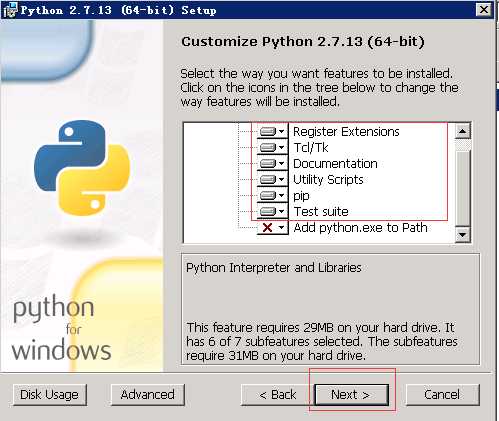Image resolution: width=499 pixels, height=421 pixels.
Task: Select the Tcl/Tk tree row
Action: click(x=311, y=147)
